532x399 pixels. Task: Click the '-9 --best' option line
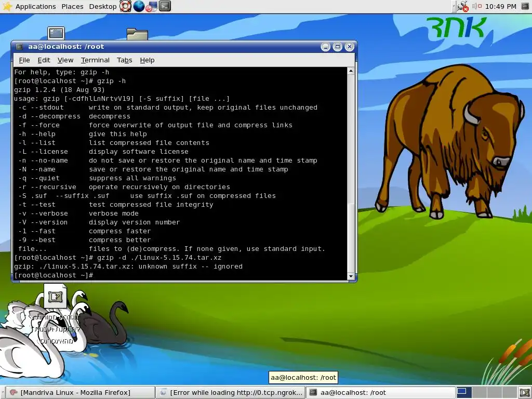(85, 240)
